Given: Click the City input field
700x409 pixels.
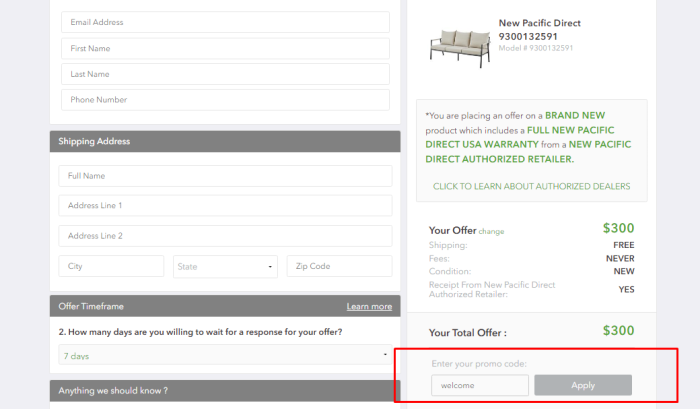Looking at the screenshot, I should pos(111,266).
